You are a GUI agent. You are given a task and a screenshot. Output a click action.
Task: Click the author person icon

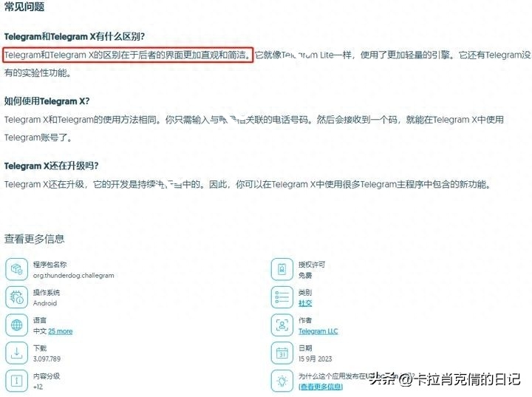[282, 325]
